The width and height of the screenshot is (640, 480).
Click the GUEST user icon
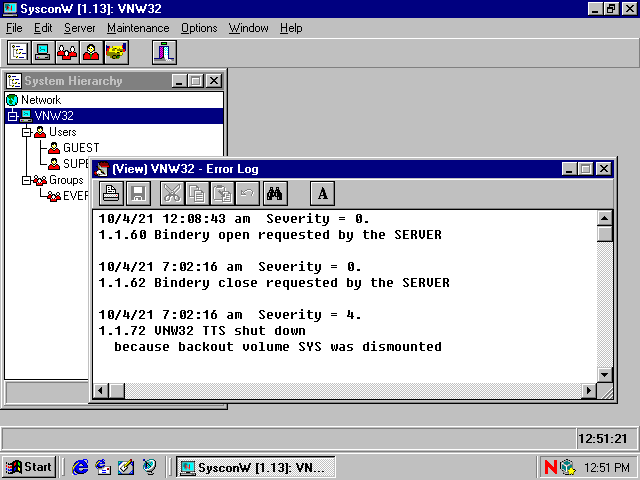tap(54, 148)
